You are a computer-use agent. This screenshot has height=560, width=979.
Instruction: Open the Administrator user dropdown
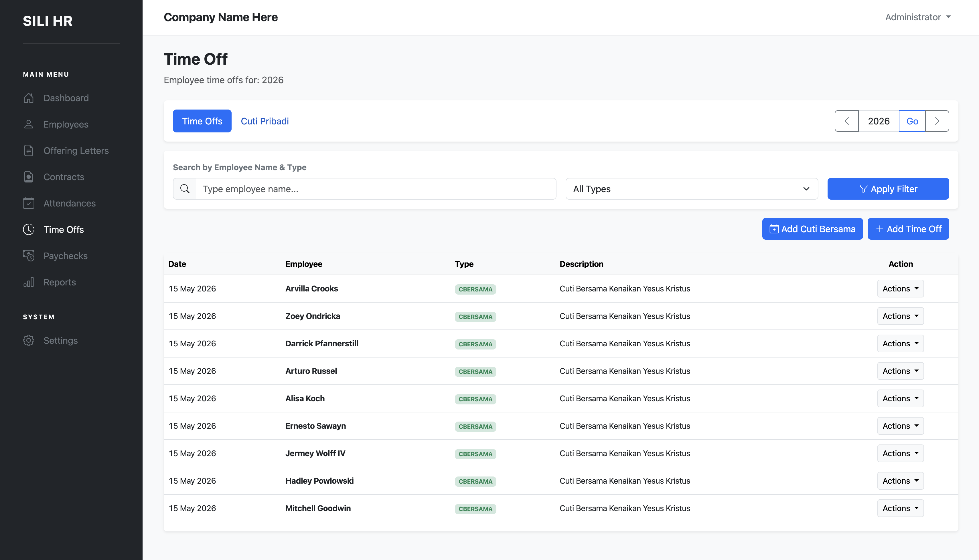pos(918,17)
